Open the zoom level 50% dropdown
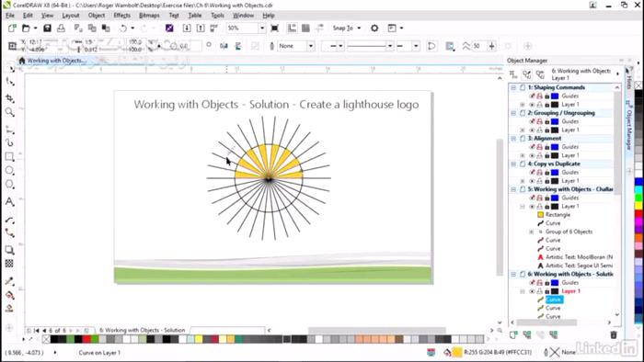The height and width of the screenshot is (362, 644). [x=261, y=28]
